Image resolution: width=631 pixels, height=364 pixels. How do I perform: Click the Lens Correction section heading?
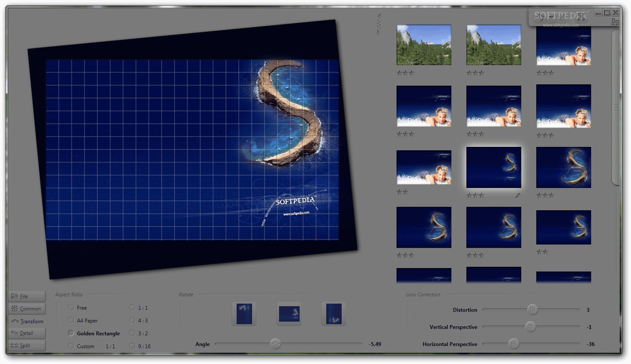tap(423, 295)
